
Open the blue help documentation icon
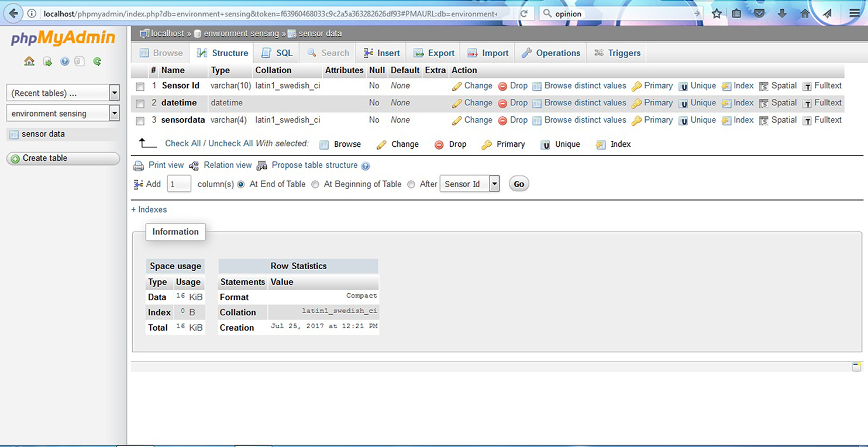(65, 61)
